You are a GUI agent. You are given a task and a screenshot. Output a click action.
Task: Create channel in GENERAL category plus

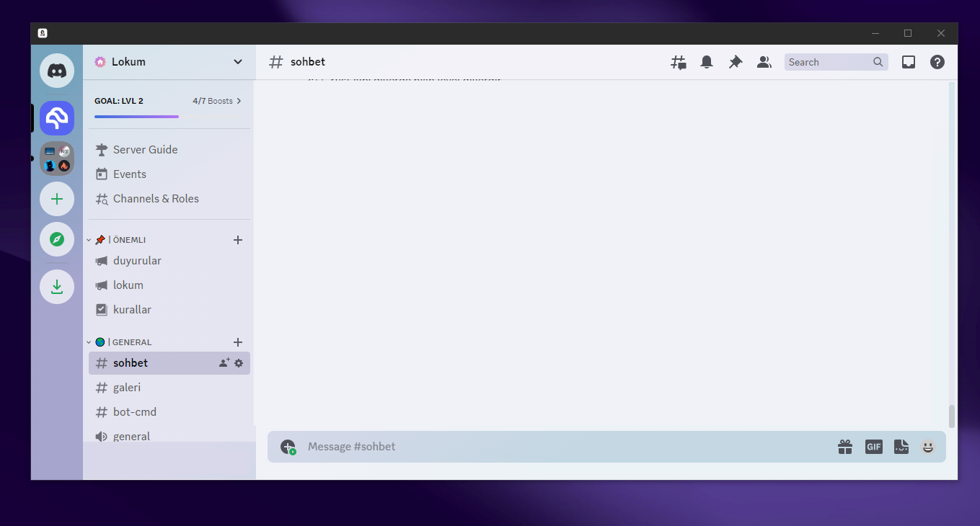coord(238,342)
